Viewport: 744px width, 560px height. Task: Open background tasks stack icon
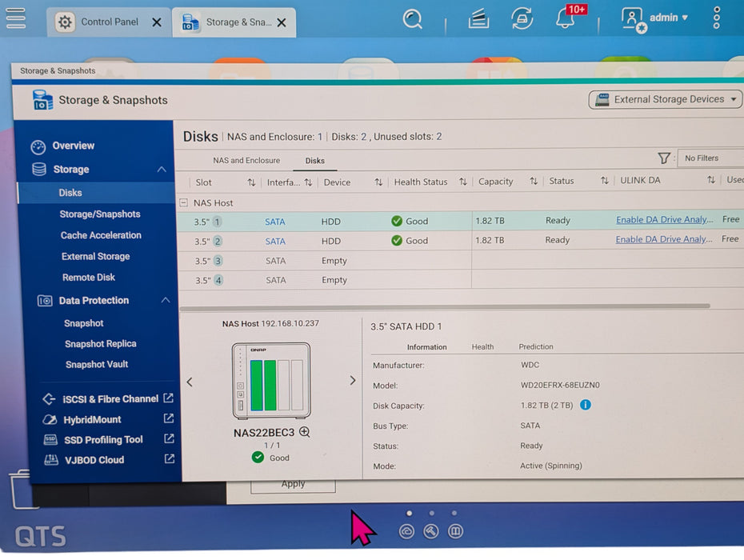[478, 19]
